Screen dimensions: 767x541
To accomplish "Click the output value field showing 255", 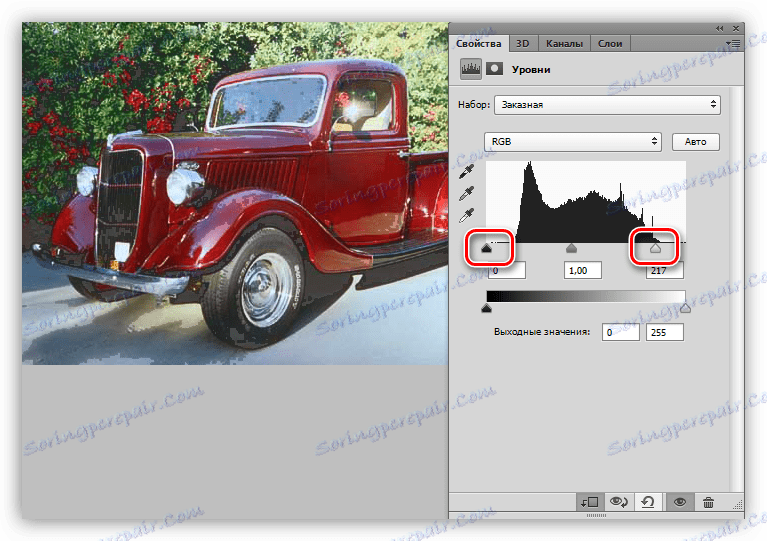I will pos(665,332).
